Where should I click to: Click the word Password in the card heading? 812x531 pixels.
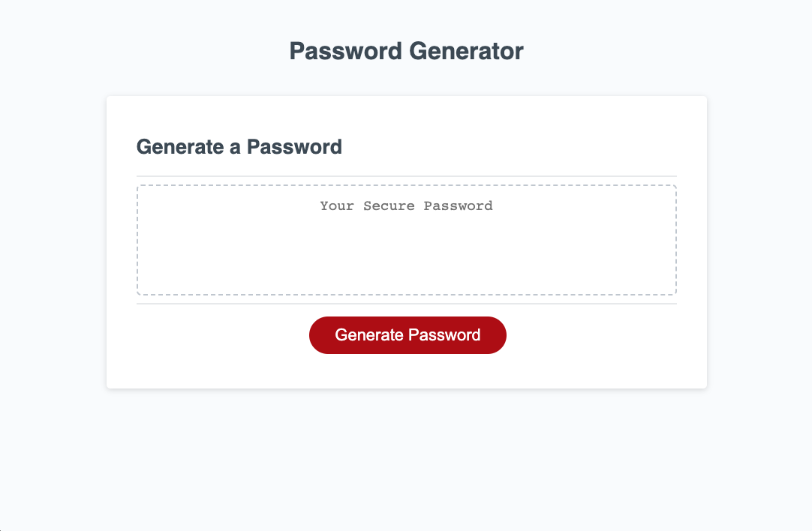click(x=295, y=147)
